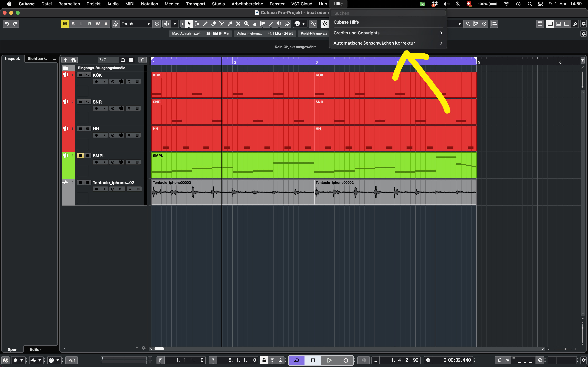The height and width of the screenshot is (367, 588).
Task: Switch to the Sichtbark. tab
Action: click(x=37, y=58)
